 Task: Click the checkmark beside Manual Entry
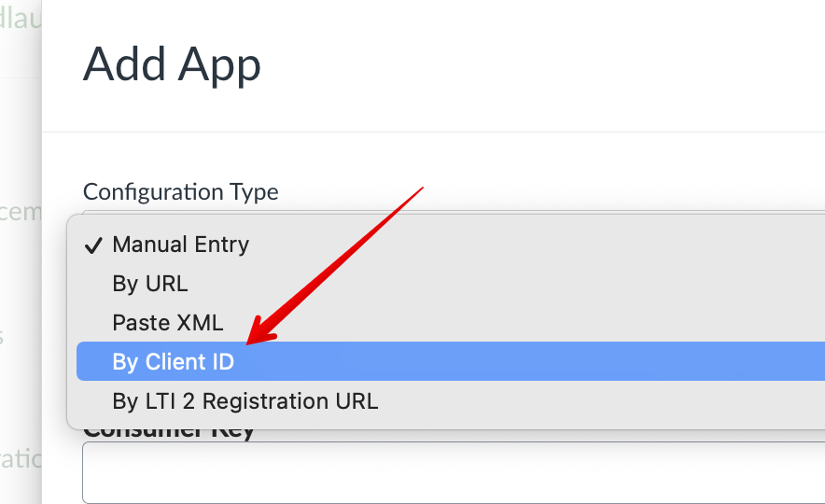coord(93,246)
